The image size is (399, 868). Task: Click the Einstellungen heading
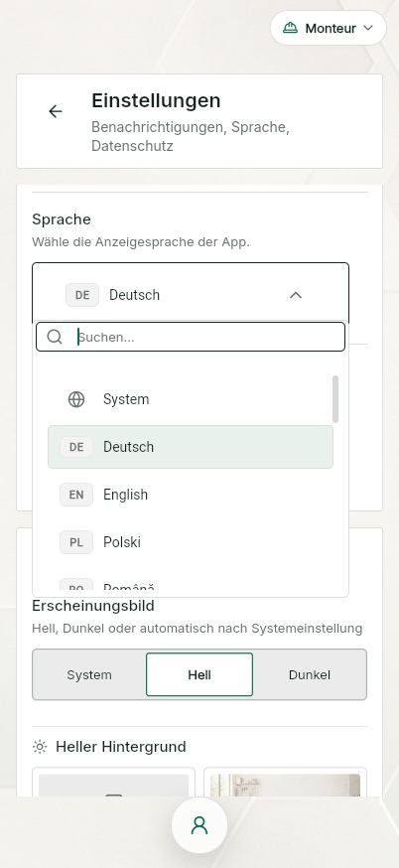tap(156, 100)
